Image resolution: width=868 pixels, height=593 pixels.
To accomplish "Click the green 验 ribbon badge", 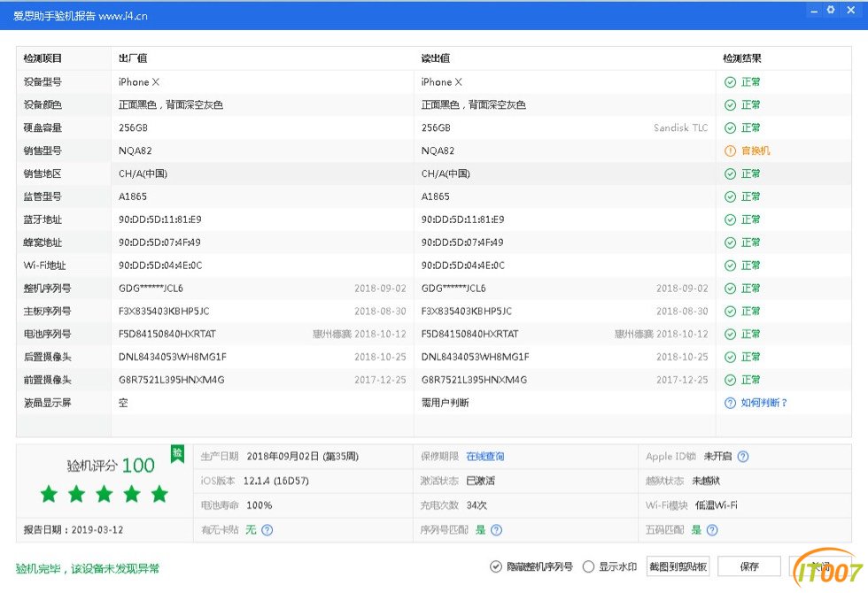I will tap(177, 453).
